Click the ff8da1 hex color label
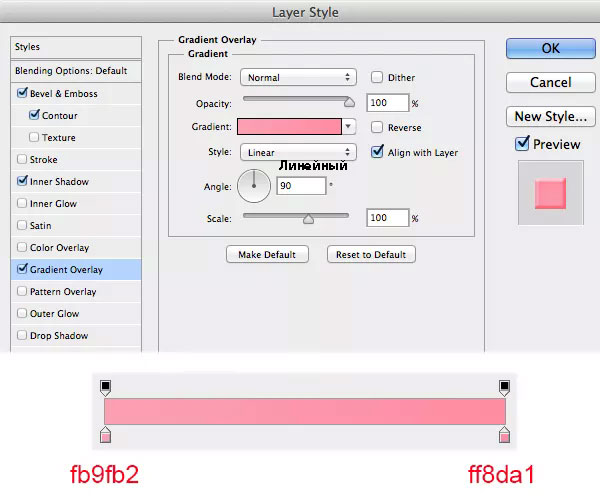Viewport: 600px width, 502px height. tap(501, 474)
